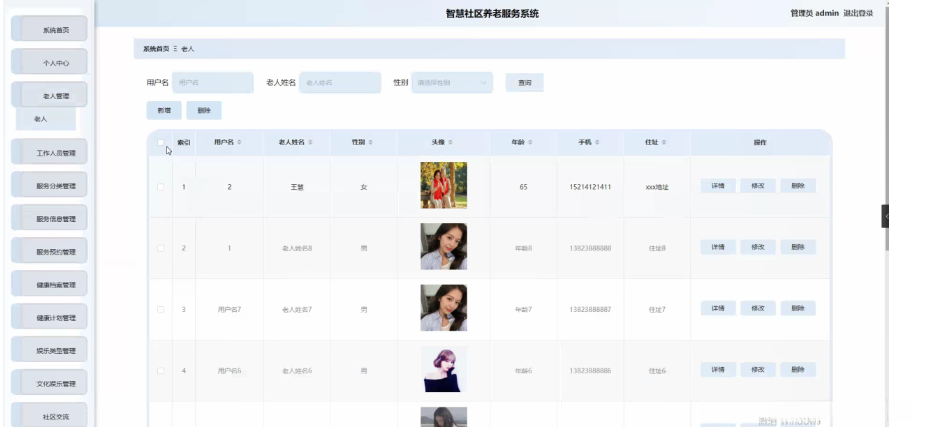
Task: Open 详情 for 老人姓名8 row
Action: (718, 247)
